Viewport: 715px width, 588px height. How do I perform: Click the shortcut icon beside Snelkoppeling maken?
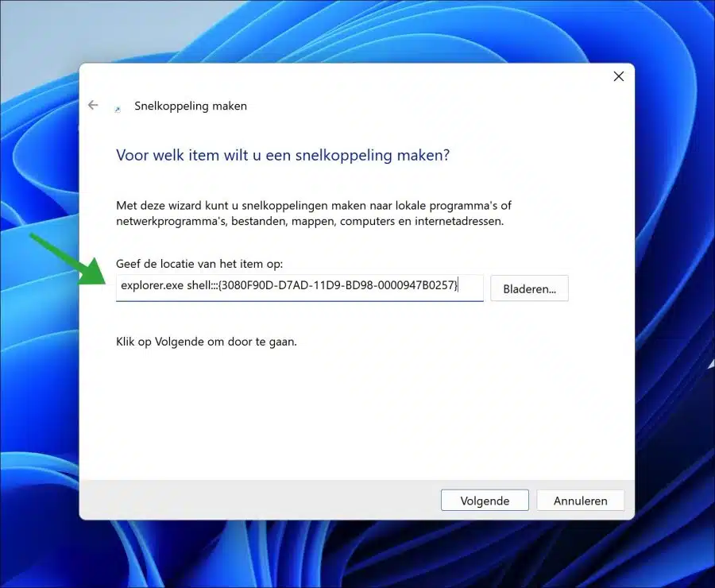[x=118, y=109]
